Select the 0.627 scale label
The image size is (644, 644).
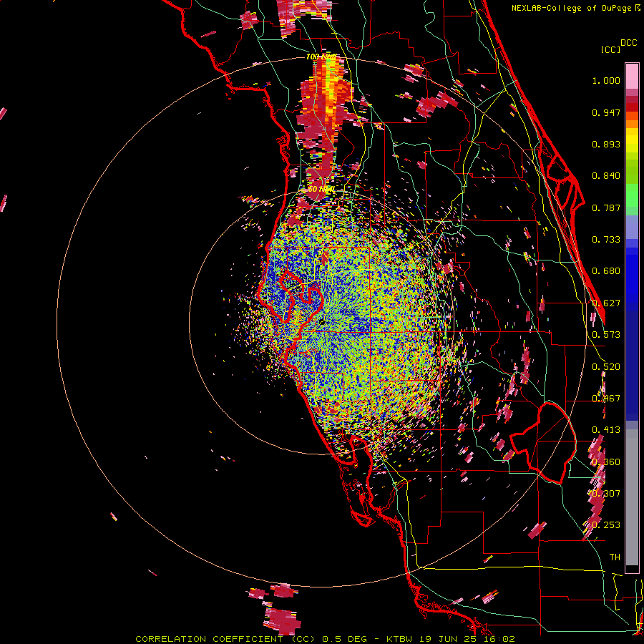point(606,303)
